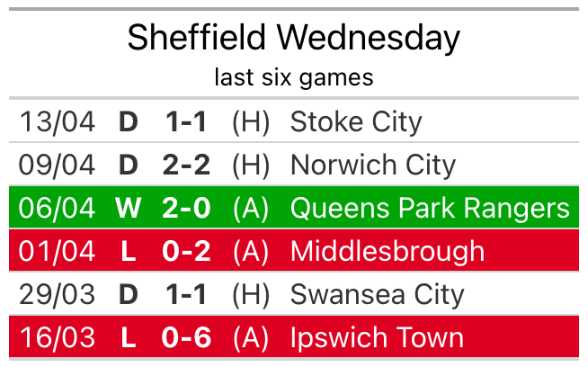Image resolution: width=588 pixels, height=367 pixels.
Task: Select the 29/03 match date
Action: pos(58,294)
